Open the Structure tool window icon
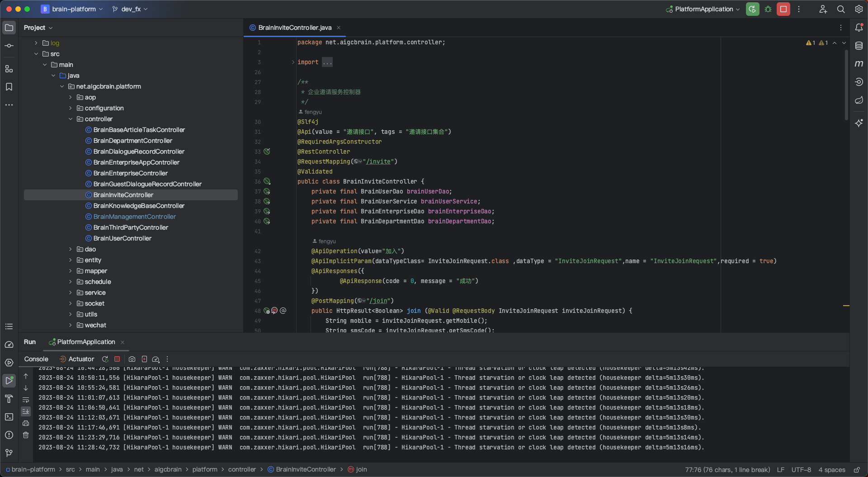The image size is (868, 477). [x=9, y=69]
